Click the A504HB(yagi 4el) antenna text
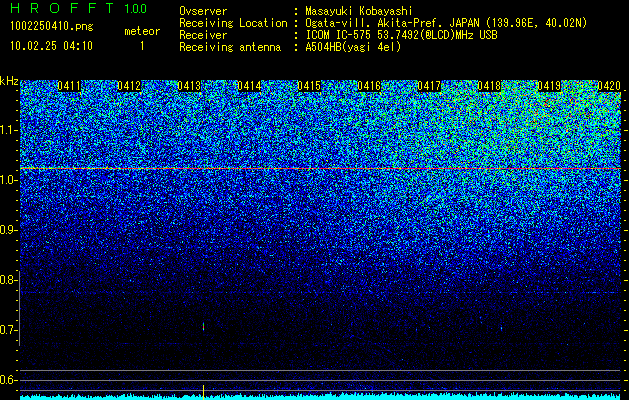Viewport: 629px width, 400px height. [x=353, y=47]
